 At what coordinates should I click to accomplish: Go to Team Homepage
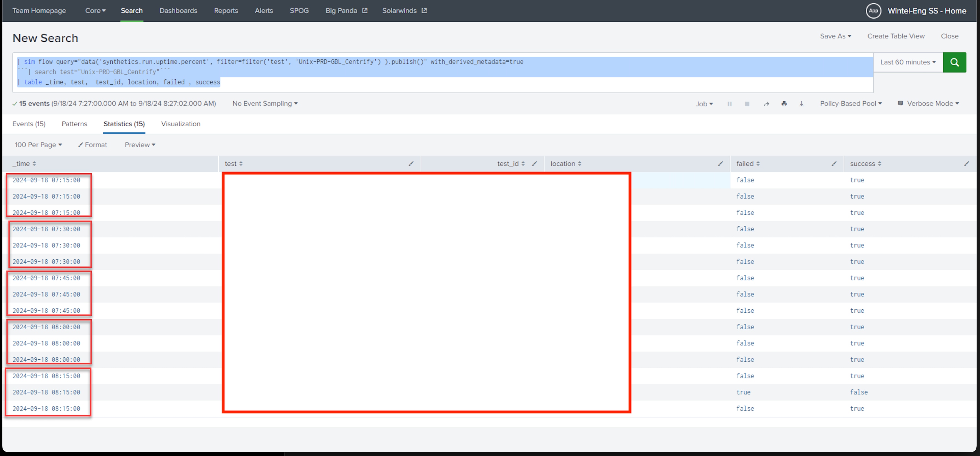coord(39,11)
